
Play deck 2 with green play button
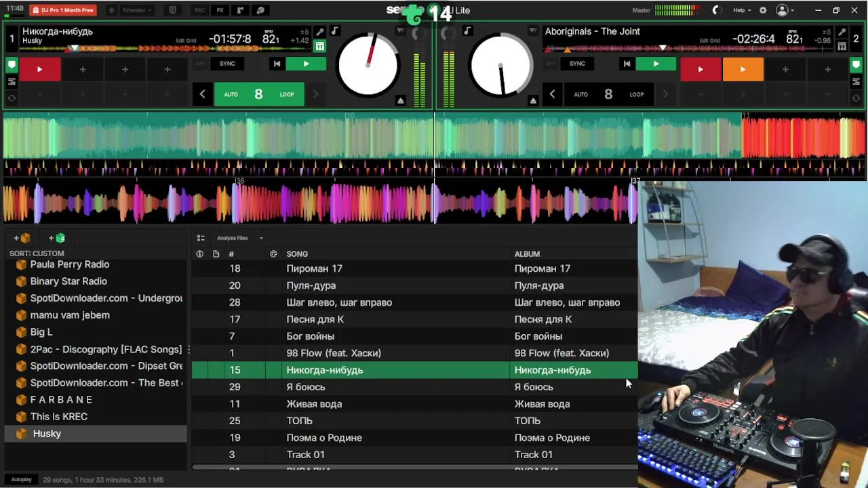[656, 64]
